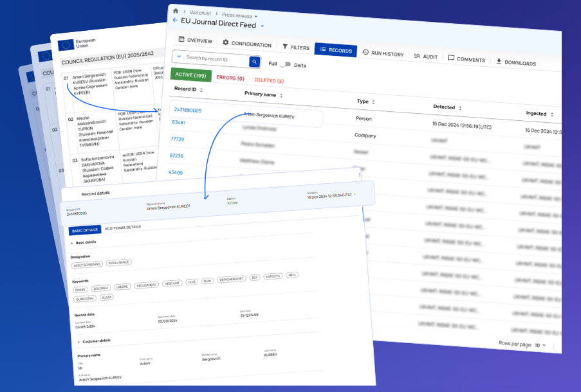Click the Record details heading
581x392 pixels.
(x=96, y=193)
